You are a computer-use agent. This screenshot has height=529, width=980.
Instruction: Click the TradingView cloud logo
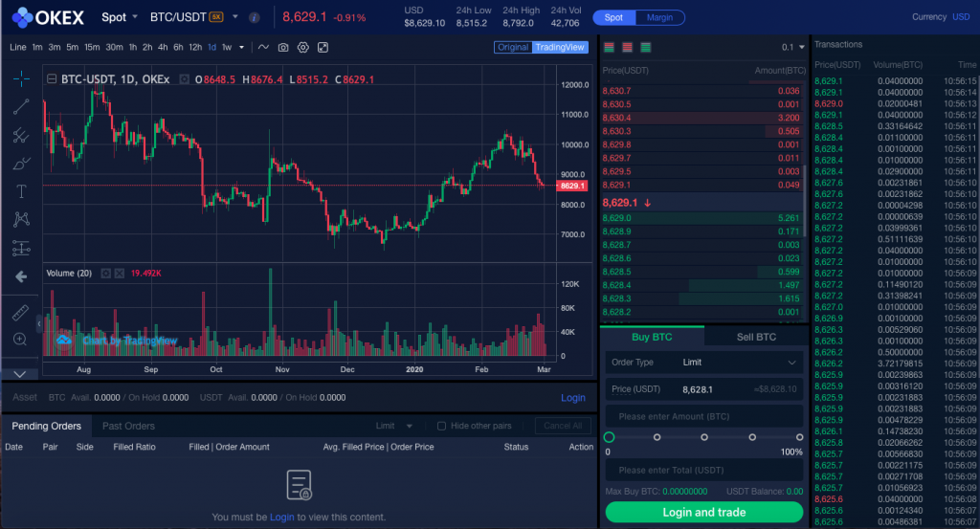click(x=64, y=341)
